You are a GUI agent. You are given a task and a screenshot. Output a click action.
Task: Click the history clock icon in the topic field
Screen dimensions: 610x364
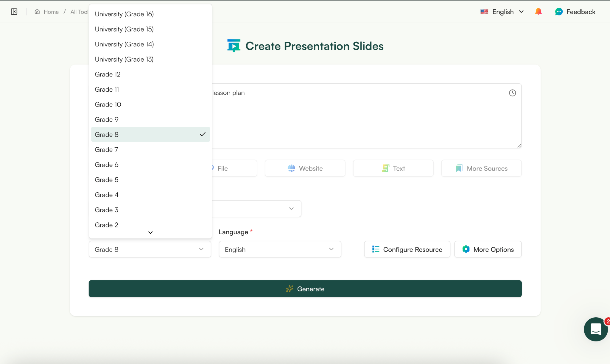click(512, 93)
